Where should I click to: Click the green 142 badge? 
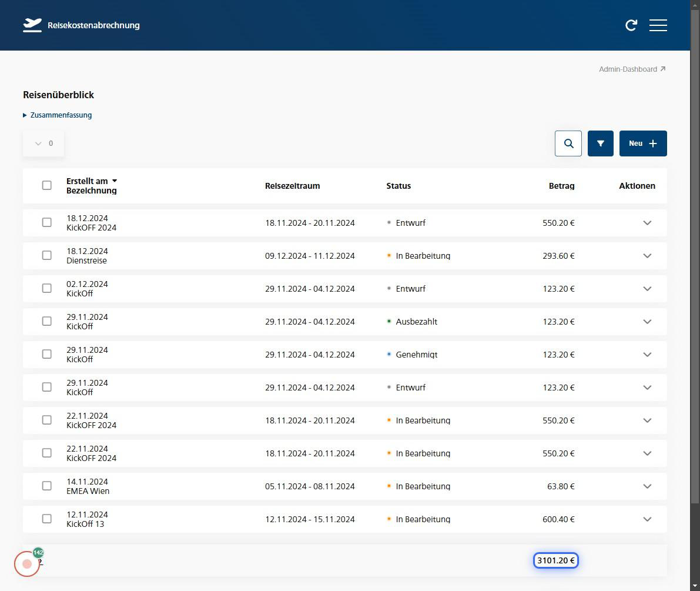(38, 553)
